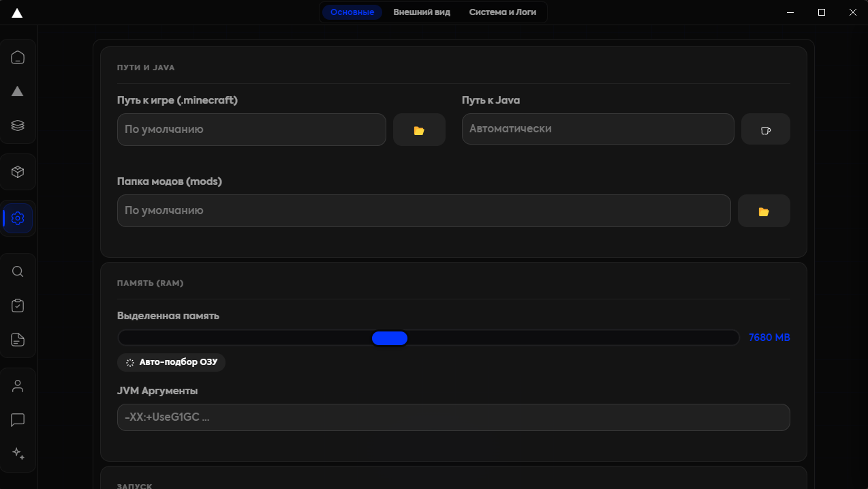The height and width of the screenshot is (489, 868).
Task: Select the settings gear icon in the sidebar
Action: pos(18,218)
